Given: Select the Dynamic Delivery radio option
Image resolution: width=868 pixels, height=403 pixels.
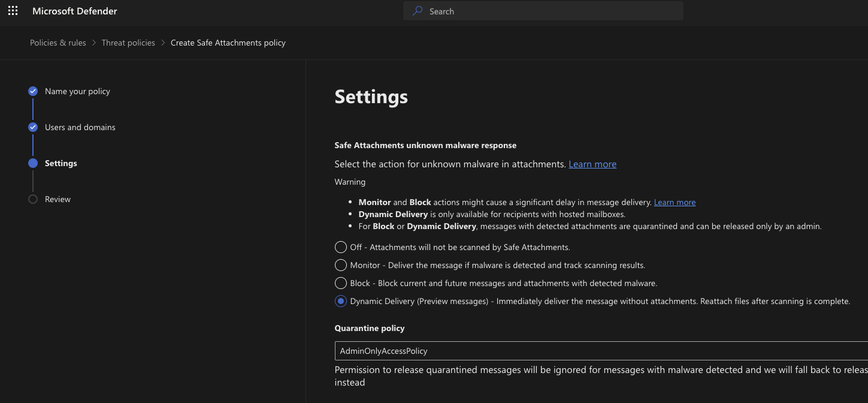Looking at the screenshot, I should (x=340, y=301).
